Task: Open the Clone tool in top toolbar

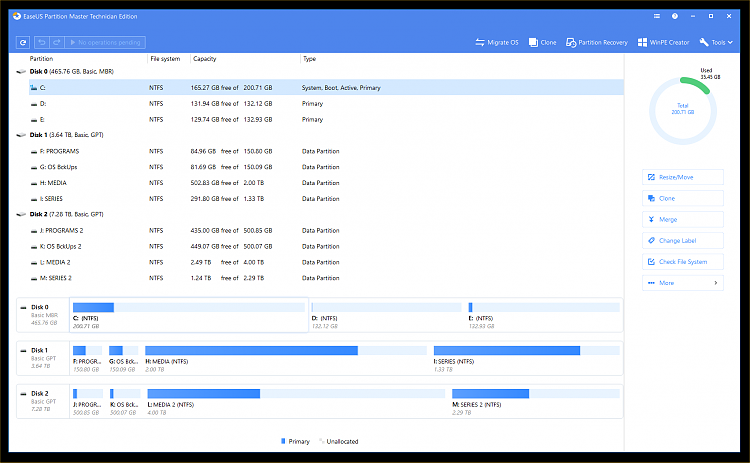Action: point(542,43)
